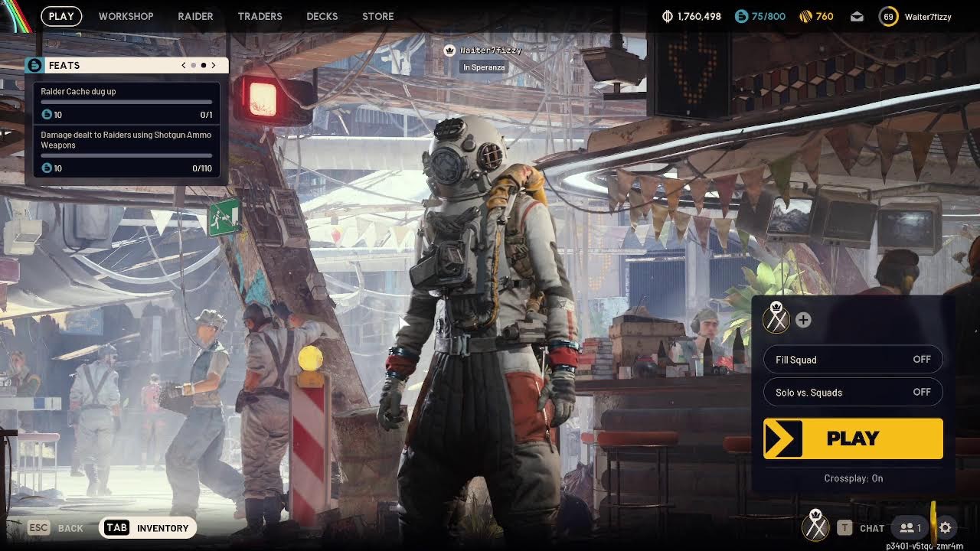Switch to the WORKSHOP tab
This screenshot has width=980, height=551.
[126, 16]
